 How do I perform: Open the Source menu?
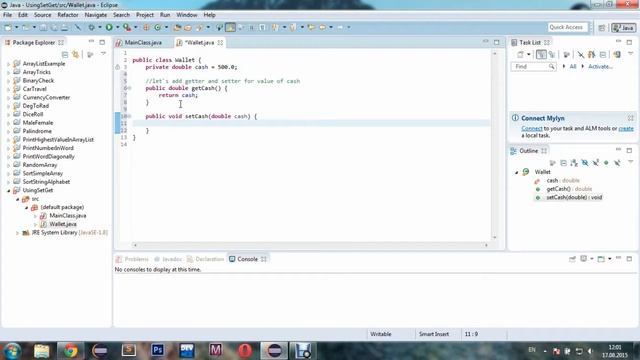pyautogui.click(x=42, y=15)
